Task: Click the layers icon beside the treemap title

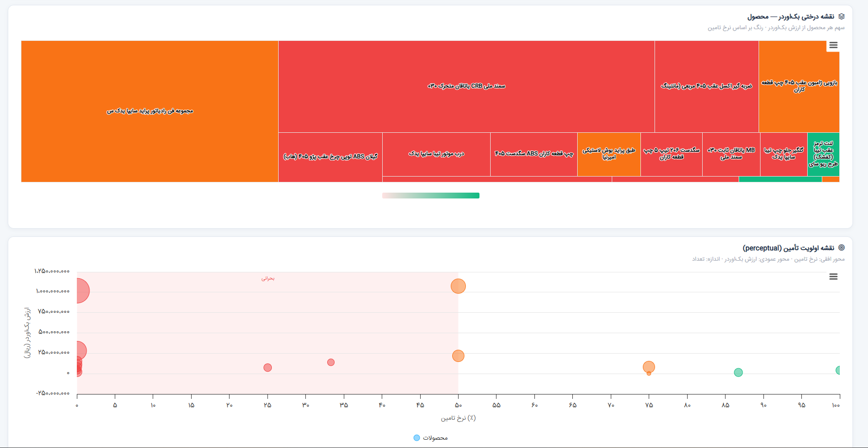Action: tap(841, 17)
